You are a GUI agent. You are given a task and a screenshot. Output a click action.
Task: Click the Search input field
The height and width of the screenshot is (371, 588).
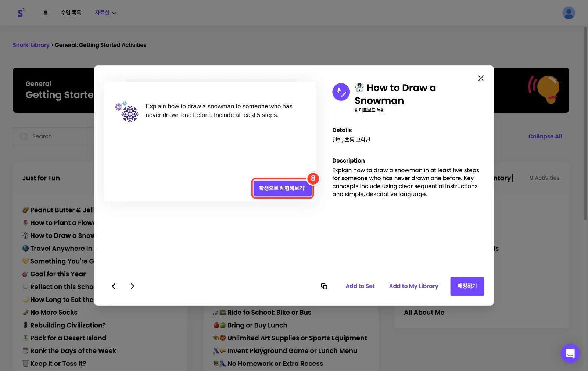click(x=54, y=136)
